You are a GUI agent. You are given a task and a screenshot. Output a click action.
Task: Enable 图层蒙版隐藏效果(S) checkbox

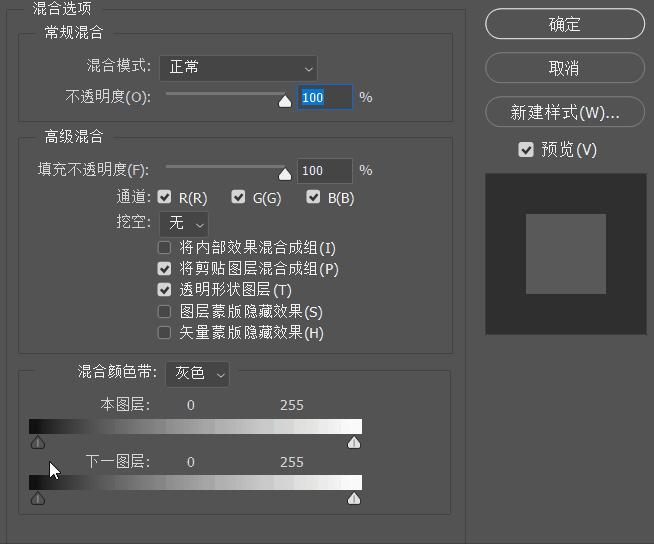tap(164, 311)
